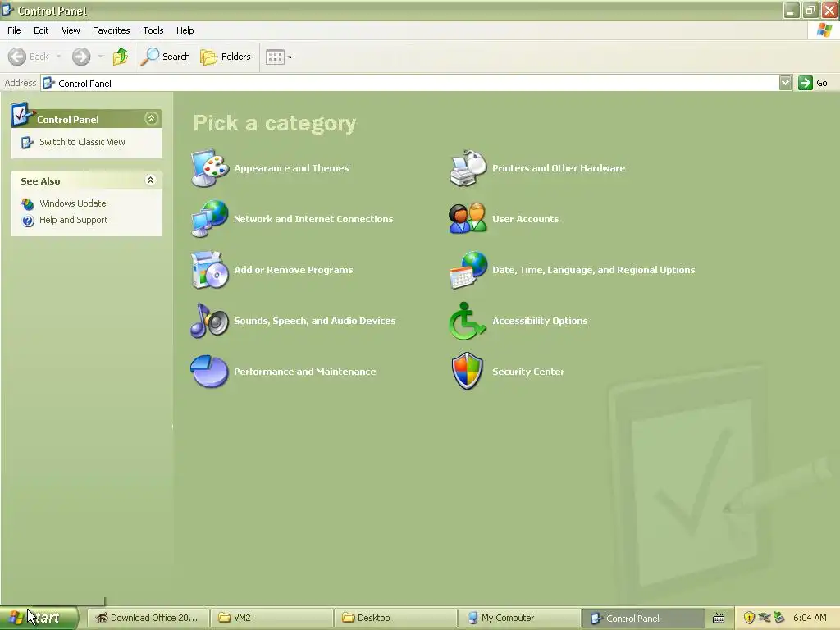
Task: Select Date, Time, Language, and Regional Options link
Action: coord(594,270)
